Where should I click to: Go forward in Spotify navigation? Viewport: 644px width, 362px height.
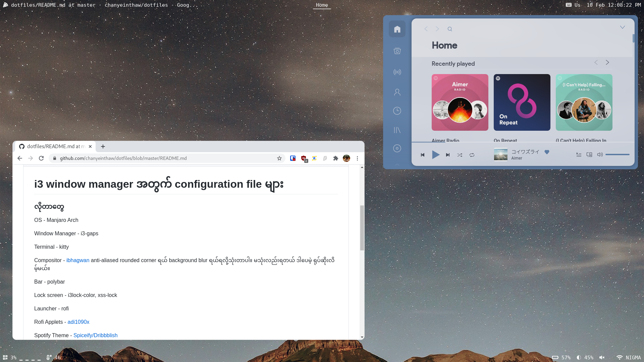437,29
